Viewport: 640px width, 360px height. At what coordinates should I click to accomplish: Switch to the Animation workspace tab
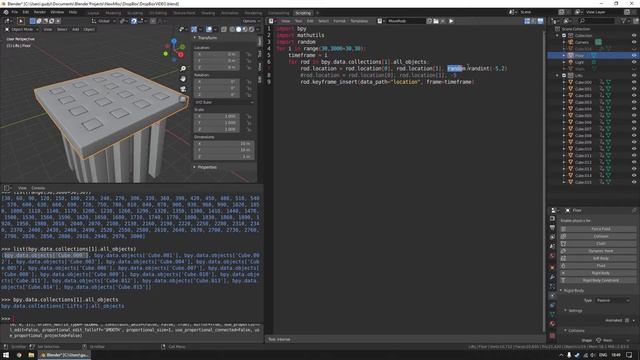click(x=229, y=13)
